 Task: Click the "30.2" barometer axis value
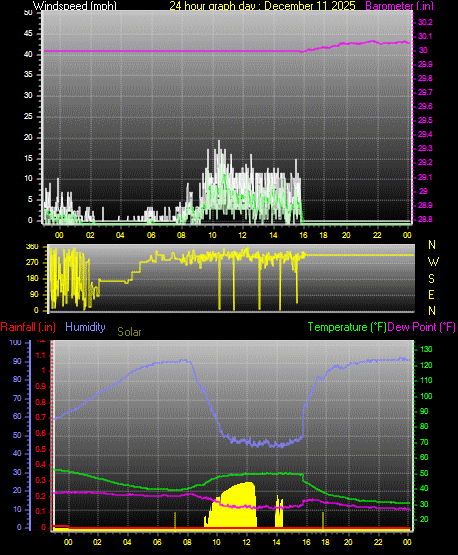tap(425, 22)
